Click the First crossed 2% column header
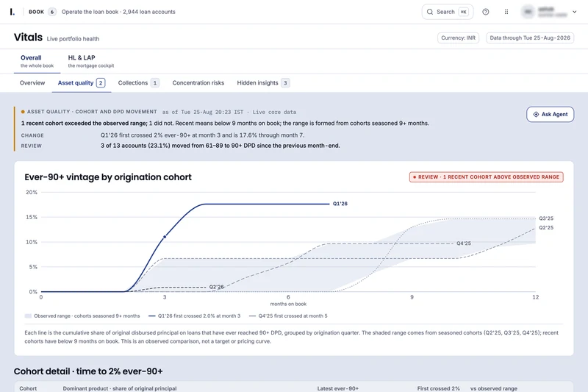The image size is (588, 392). (438, 388)
